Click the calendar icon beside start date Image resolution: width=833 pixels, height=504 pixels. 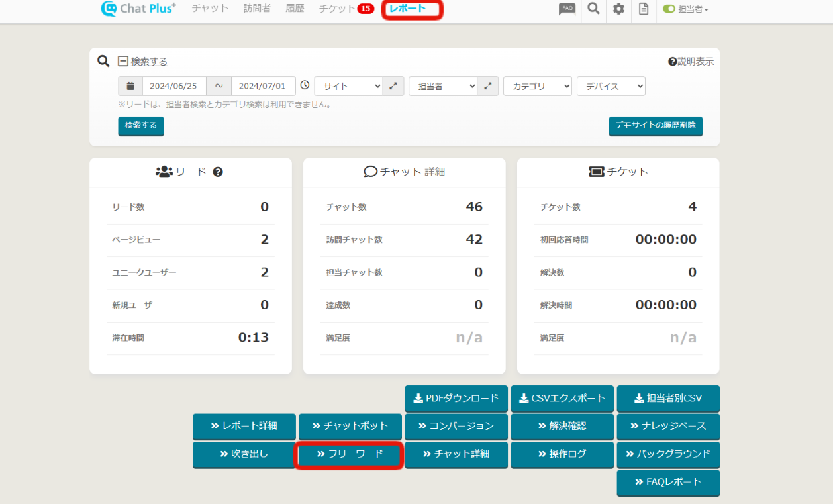tap(130, 86)
